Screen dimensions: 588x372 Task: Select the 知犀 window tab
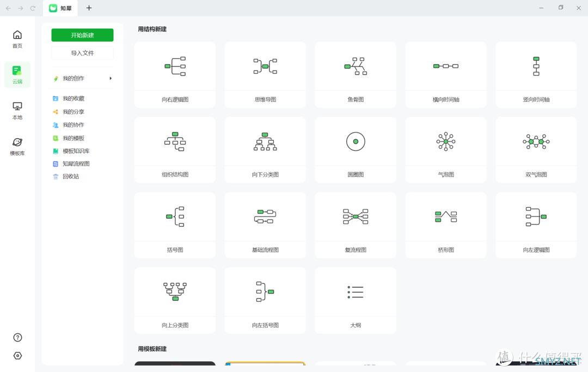pyautogui.click(x=60, y=8)
